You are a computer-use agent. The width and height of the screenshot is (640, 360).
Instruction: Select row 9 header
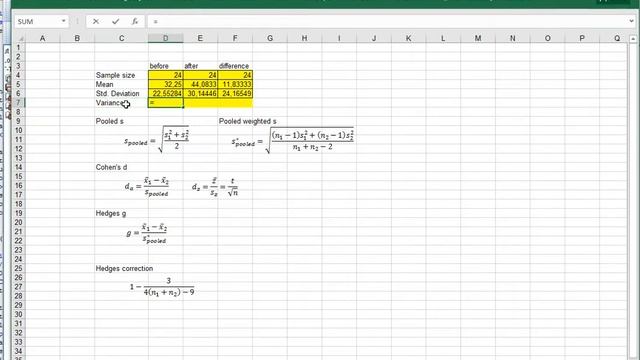click(x=18, y=121)
